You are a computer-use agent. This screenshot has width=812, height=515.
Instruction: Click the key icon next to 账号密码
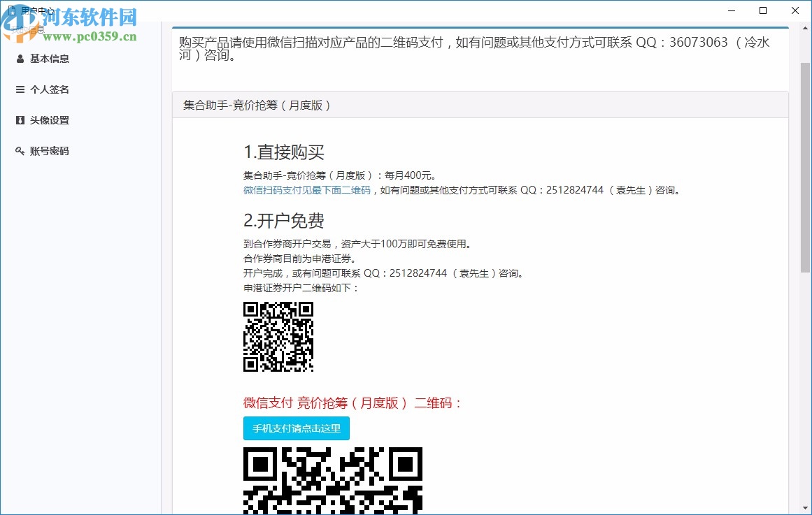pos(20,151)
